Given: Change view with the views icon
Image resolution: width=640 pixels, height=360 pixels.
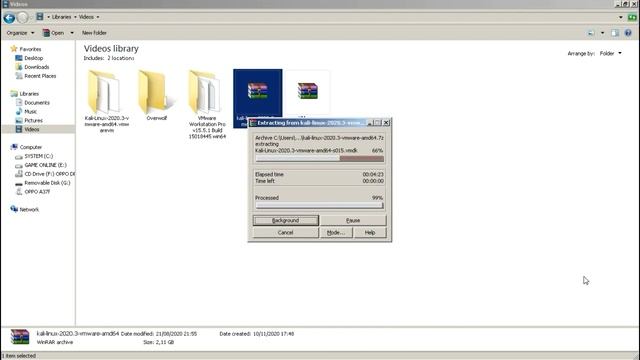Looking at the screenshot, I should pos(591,33).
